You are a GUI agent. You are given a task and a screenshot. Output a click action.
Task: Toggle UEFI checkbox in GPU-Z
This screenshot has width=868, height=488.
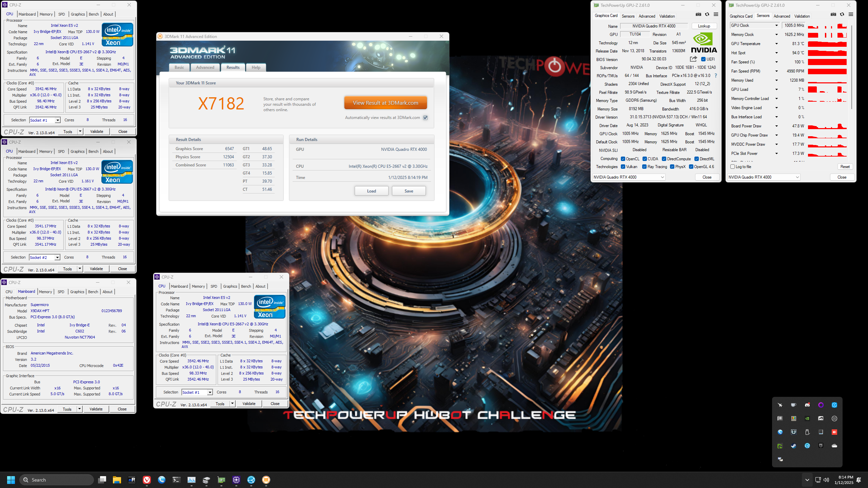[x=703, y=59]
